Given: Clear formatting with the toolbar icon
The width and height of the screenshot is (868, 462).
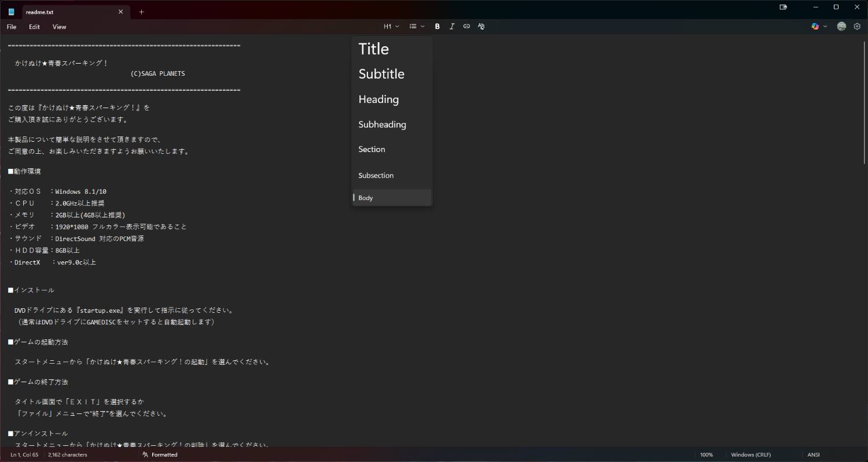Looking at the screenshot, I should tap(481, 27).
